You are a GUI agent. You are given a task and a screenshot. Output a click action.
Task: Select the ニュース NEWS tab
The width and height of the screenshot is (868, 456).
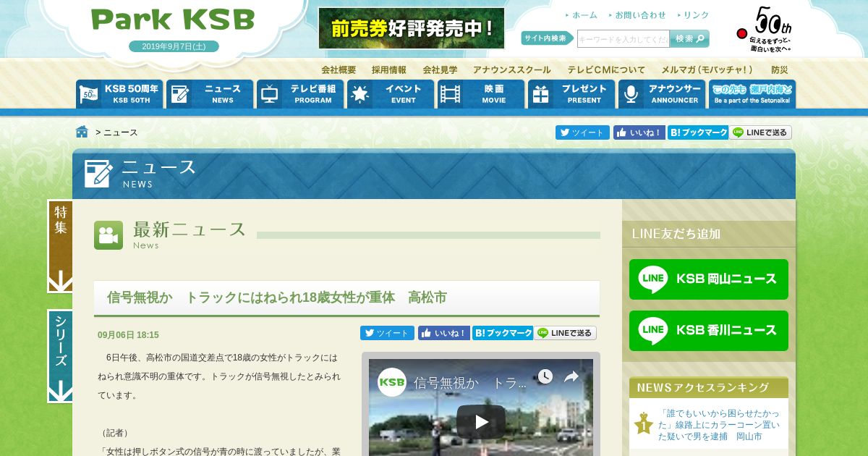tap(210, 94)
